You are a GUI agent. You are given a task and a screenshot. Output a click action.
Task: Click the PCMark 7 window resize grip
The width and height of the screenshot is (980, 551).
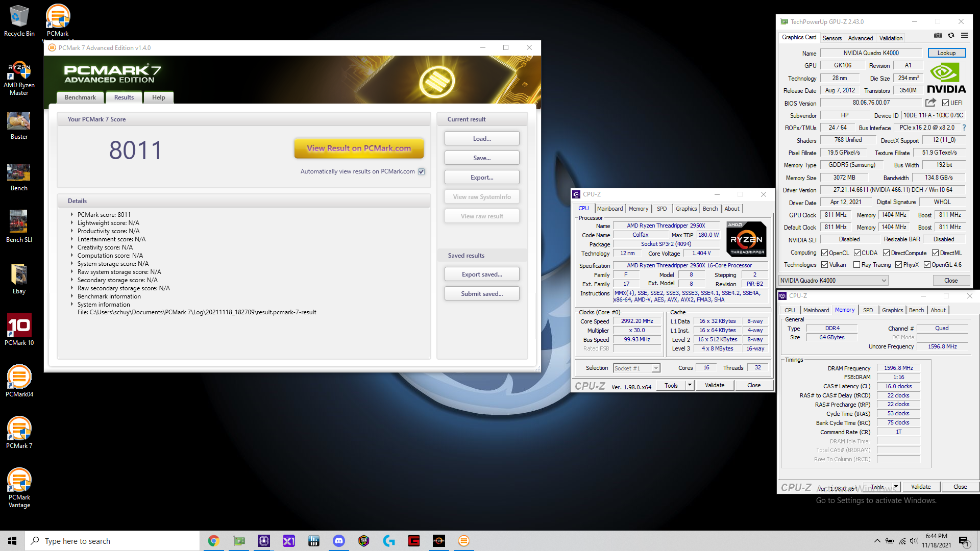pos(537,369)
